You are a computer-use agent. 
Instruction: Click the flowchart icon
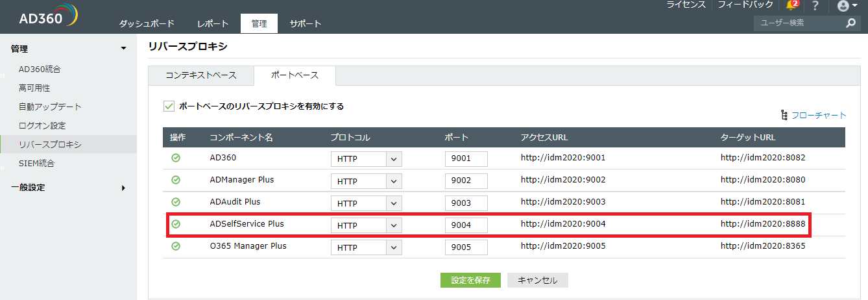coord(784,115)
